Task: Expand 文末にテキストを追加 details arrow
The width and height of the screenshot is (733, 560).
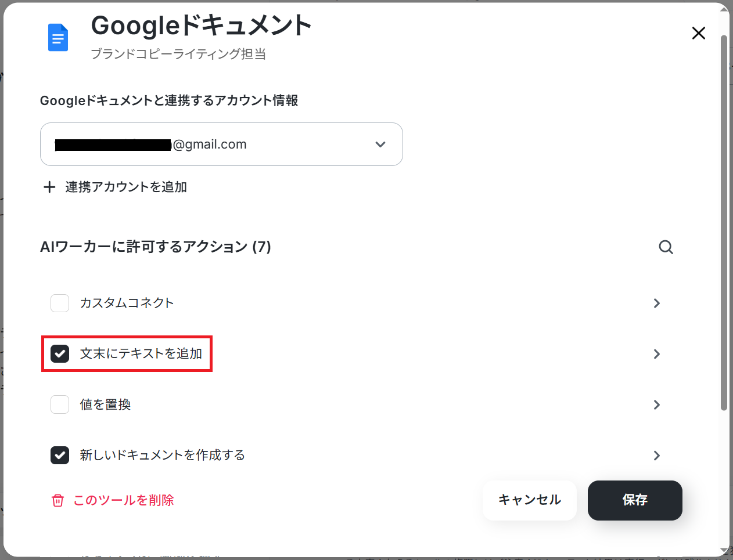Action: (657, 354)
